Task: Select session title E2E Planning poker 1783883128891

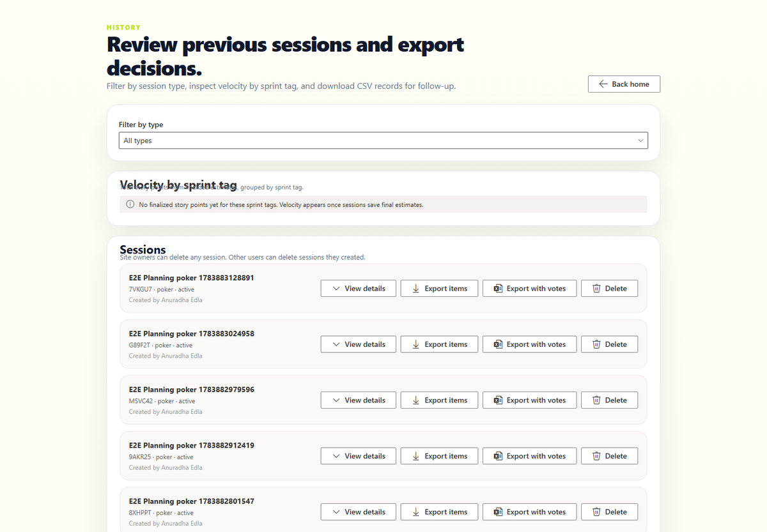Action: tap(191, 278)
